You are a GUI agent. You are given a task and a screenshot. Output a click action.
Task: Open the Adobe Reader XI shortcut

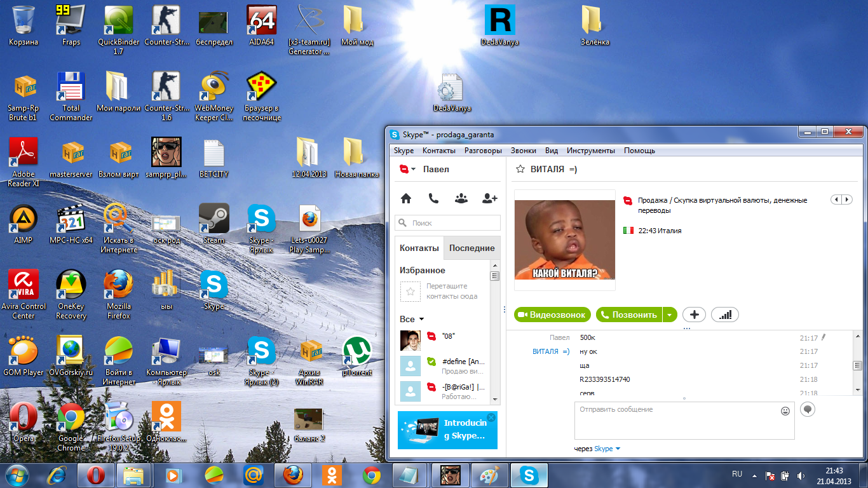coord(24,163)
